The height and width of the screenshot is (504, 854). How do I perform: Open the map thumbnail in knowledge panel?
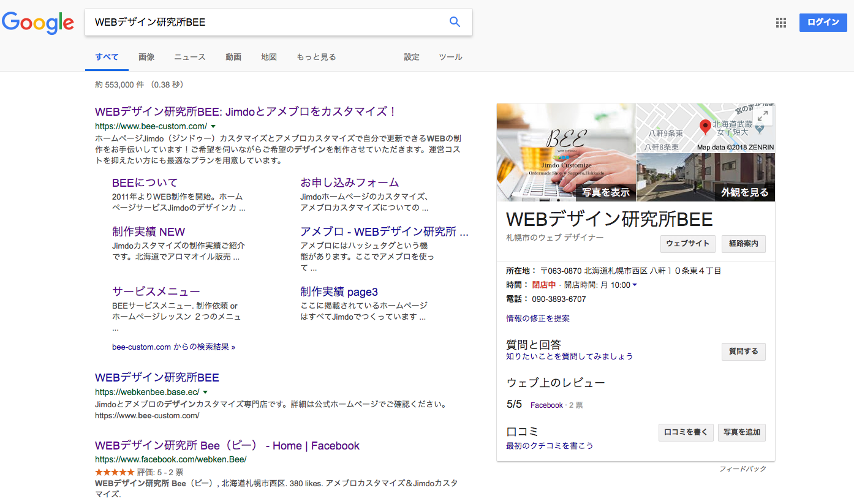click(706, 128)
